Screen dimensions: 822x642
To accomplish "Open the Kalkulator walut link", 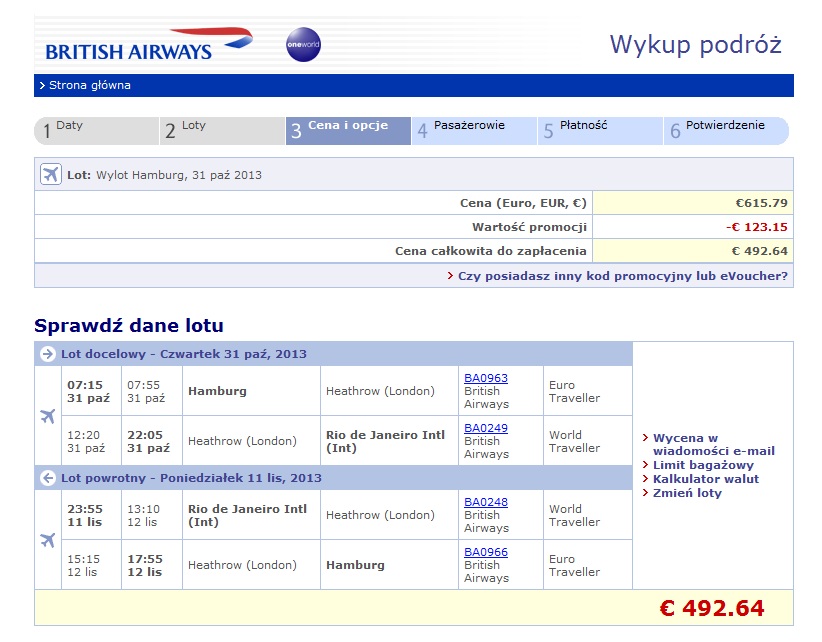I will tap(706, 478).
